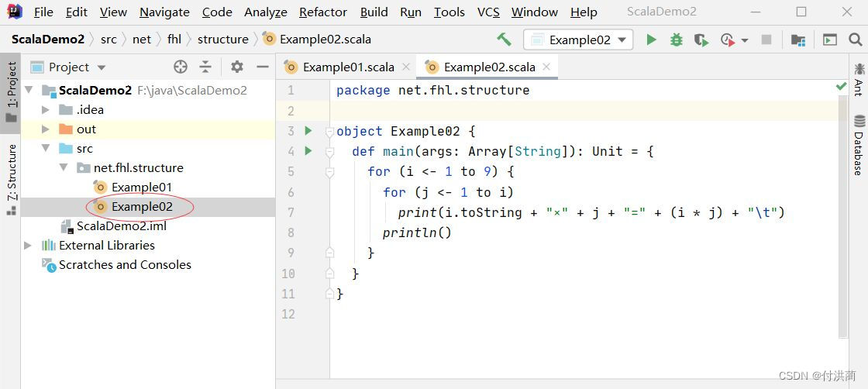
Task: Click the editor vertical scrollbar
Action: point(842,215)
